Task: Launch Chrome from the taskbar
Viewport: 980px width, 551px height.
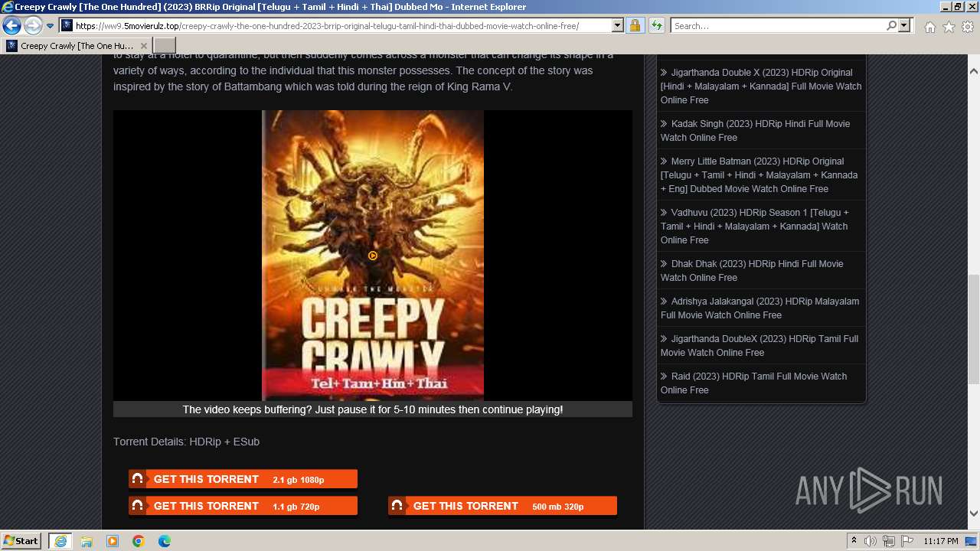Action: [139, 541]
